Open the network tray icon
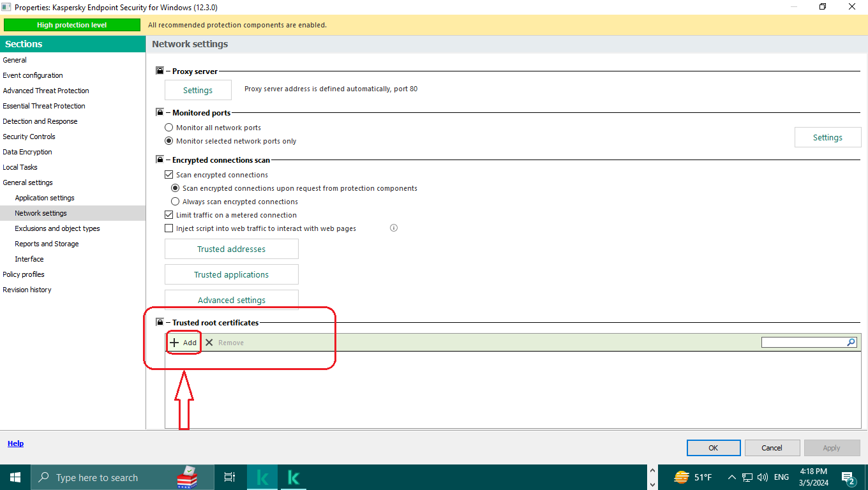 tap(747, 477)
